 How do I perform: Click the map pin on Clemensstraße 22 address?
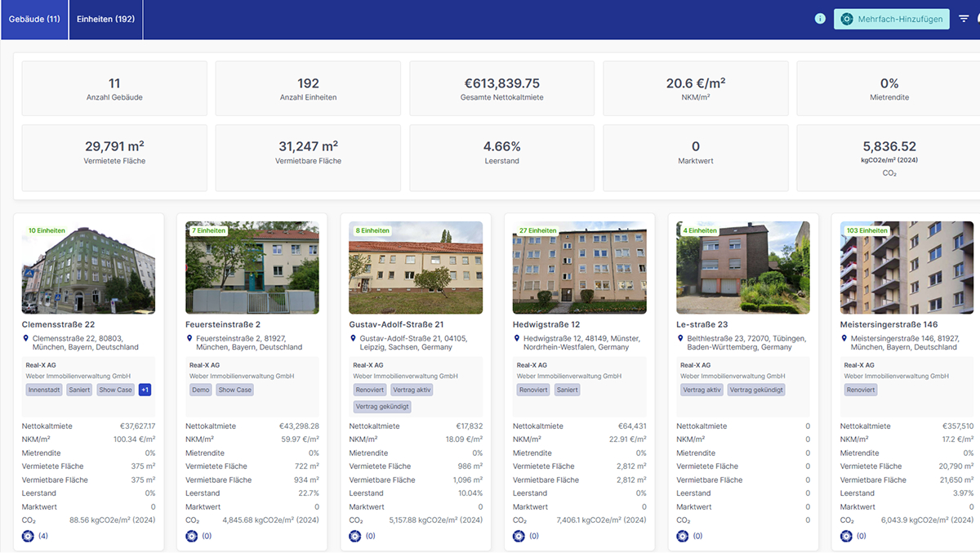click(x=26, y=337)
